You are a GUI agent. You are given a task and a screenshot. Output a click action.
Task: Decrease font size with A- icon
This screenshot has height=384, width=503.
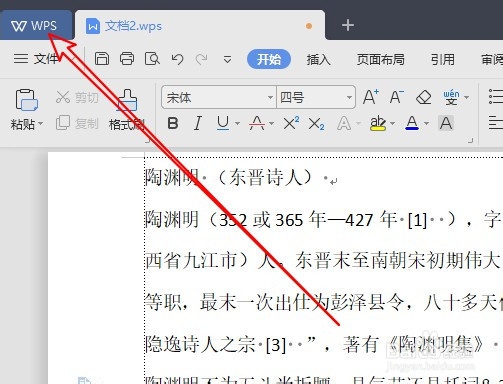(x=397, y=97)
